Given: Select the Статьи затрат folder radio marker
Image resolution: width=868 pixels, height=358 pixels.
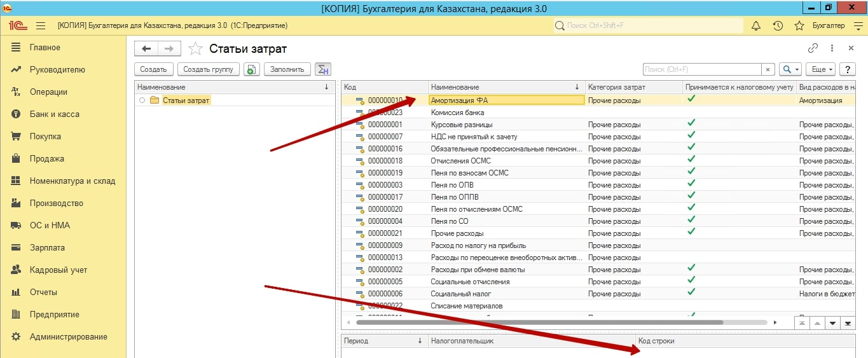Looking at the screenshot, I should click(142, 100).
